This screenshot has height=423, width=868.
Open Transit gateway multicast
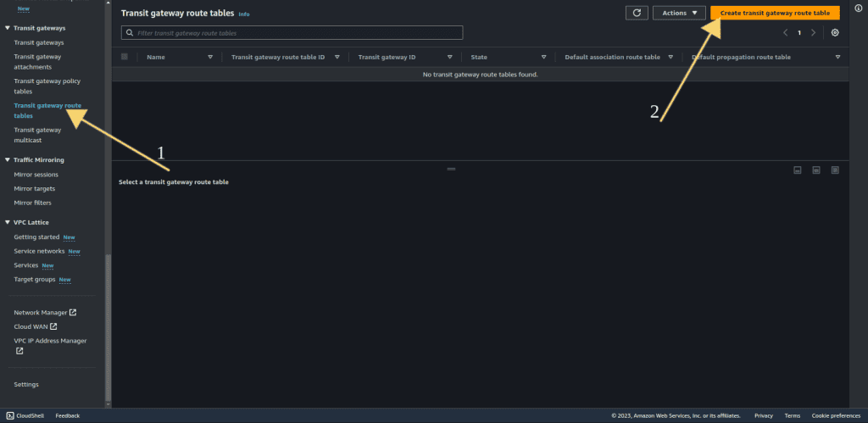tap(37, 135)
